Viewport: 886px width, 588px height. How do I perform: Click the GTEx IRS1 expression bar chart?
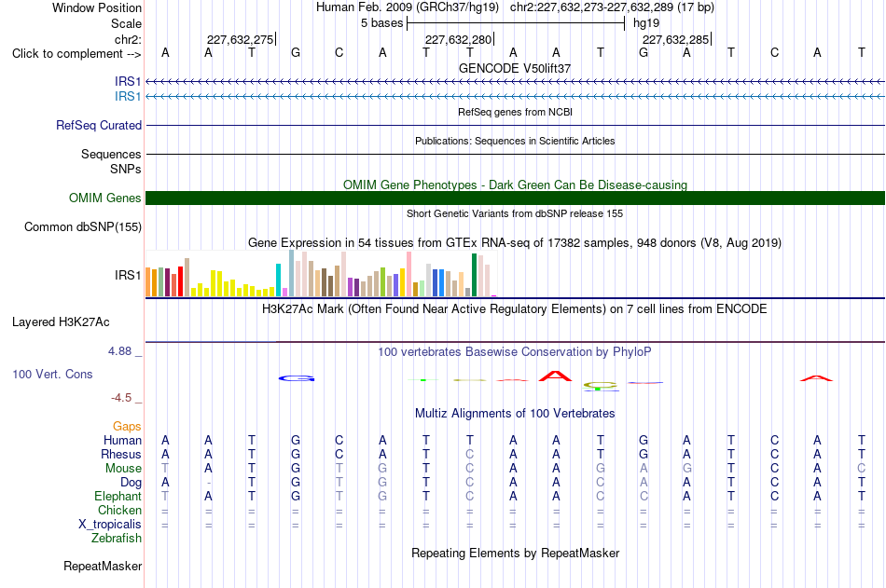[x=321, y=274]
